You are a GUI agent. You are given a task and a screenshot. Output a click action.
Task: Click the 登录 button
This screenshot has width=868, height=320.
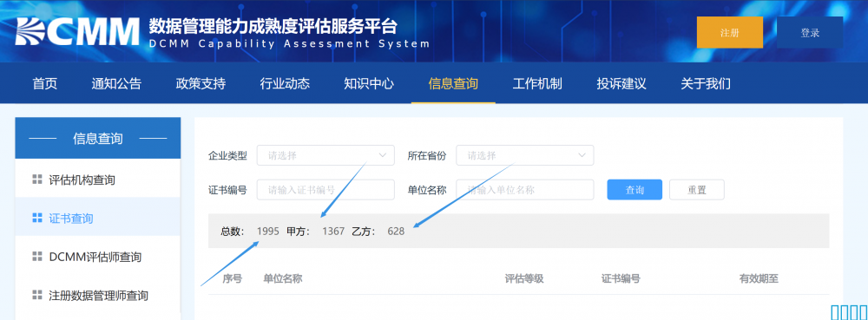click(810, 33)
